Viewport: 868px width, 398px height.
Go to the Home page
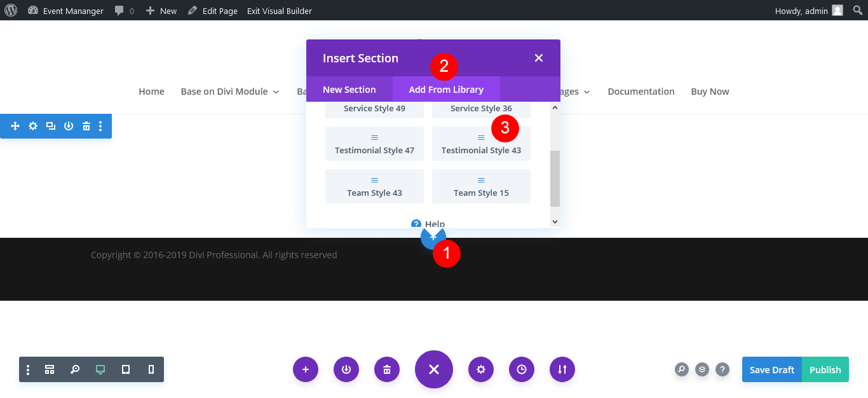click(x=151, y=92)
